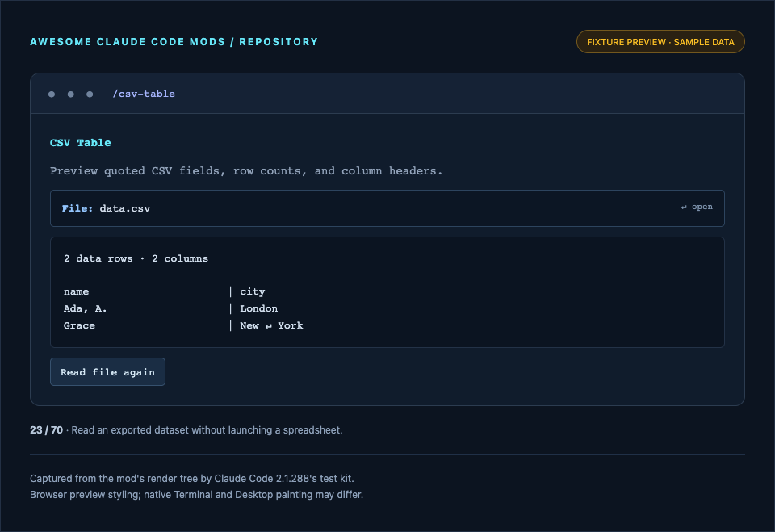Click the '23 / 70' counter text
This screenshot has width=775, height=532.
pos(47,430)
